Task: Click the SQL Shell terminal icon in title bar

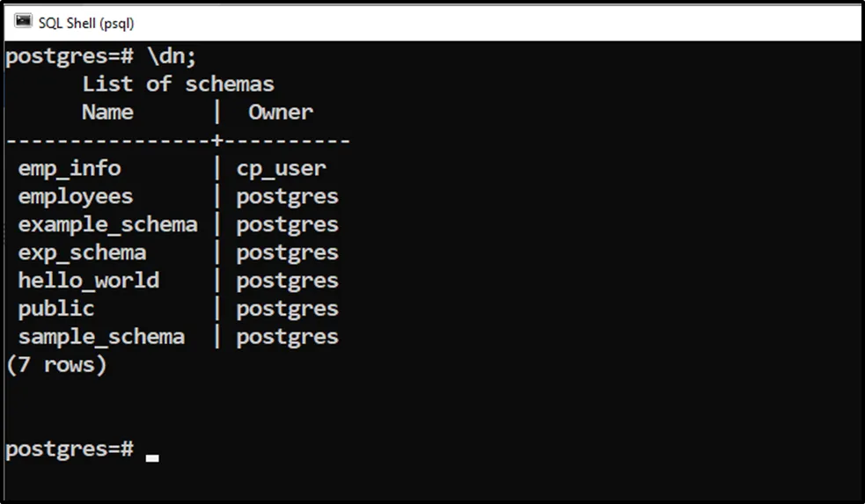Action: coord(24,22)
